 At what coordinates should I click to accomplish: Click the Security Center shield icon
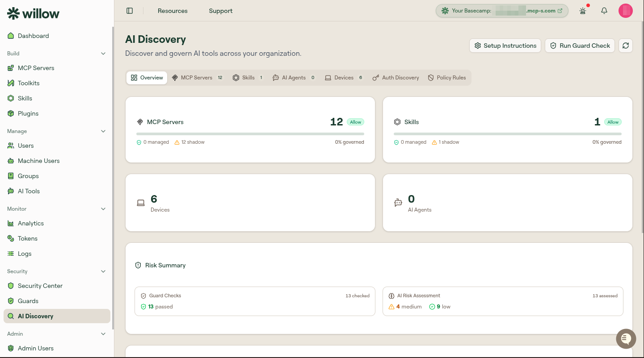tap(11, 286)
